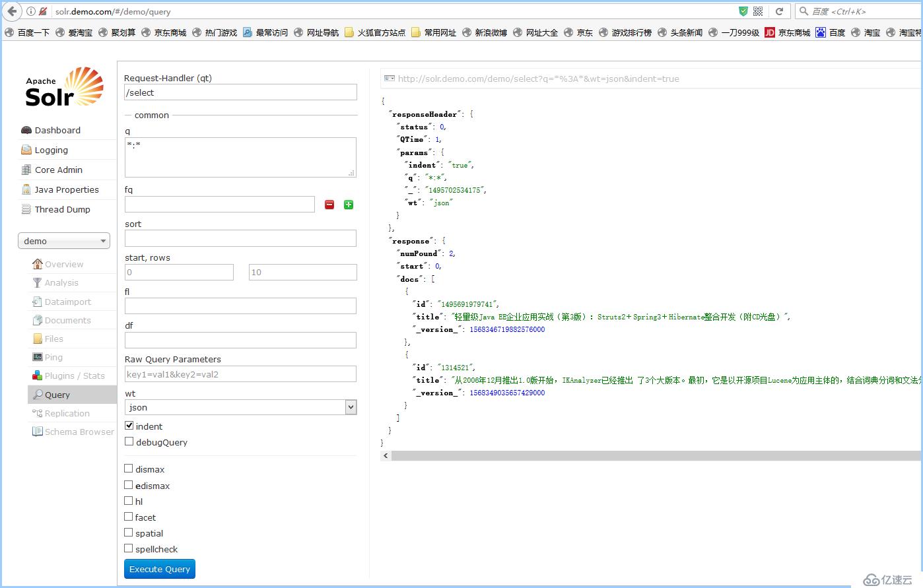The height and width of the screenshot is (588, 923).
Task: Open the Logging menu item
Action: click(51, 150)
